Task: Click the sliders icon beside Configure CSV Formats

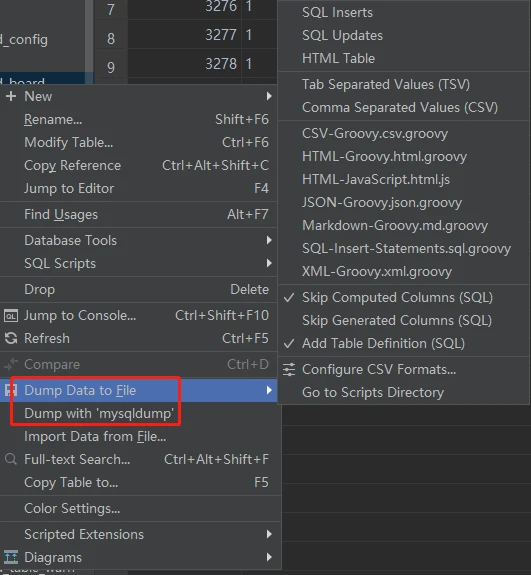Action: click(x=289, y=369)
